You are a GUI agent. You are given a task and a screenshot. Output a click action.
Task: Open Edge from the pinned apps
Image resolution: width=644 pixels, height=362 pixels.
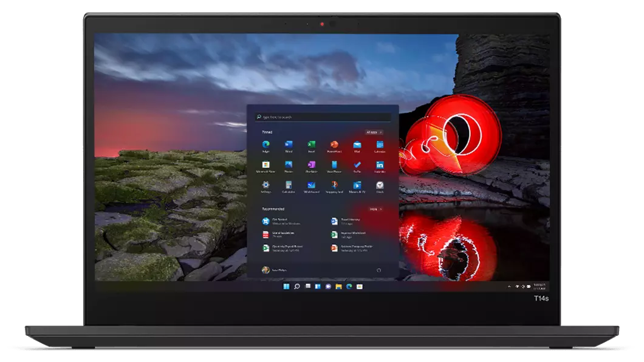pyautogui.click(x=265, y=145)
